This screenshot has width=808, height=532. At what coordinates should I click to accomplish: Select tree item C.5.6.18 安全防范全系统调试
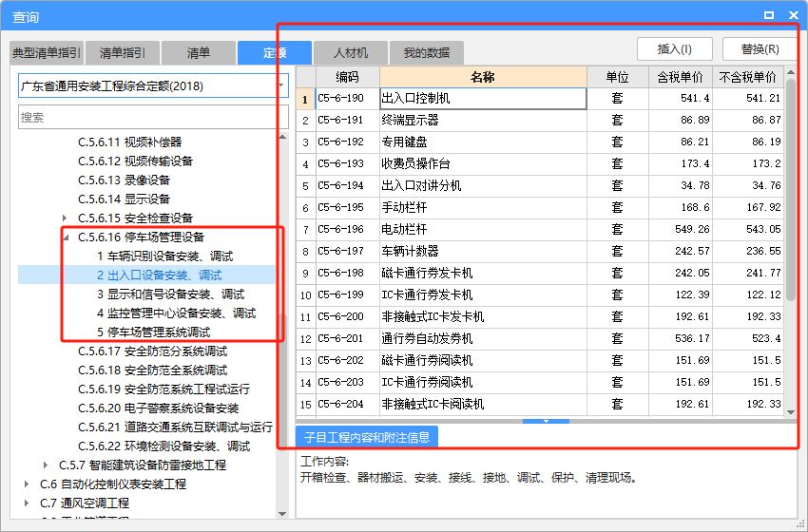click(152, 370)
